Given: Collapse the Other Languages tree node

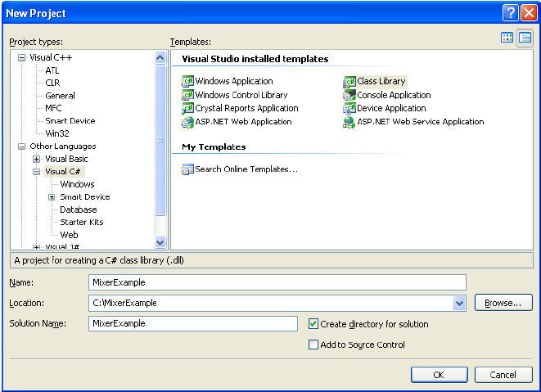Looking at the screenshot, I should coord(22,146).
